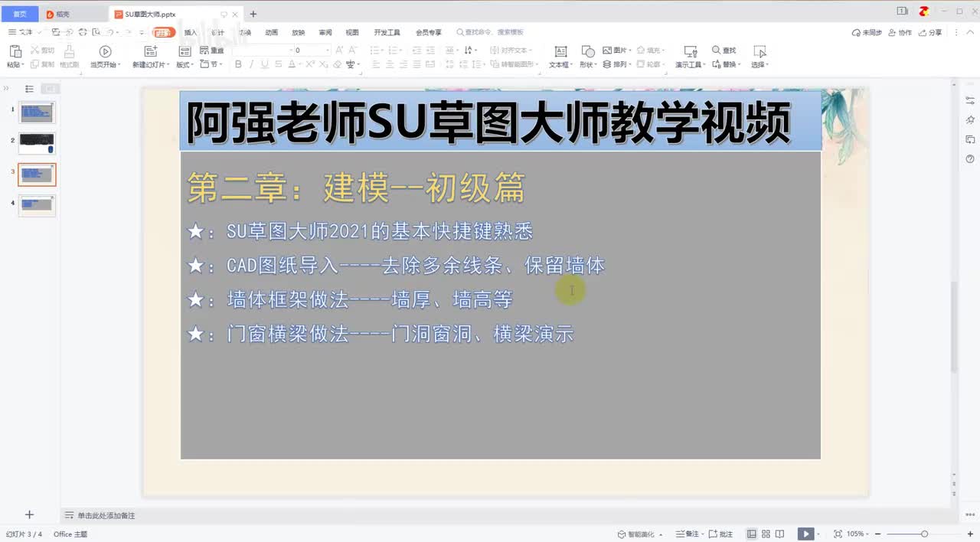Viewport: 980px width, 542px height.
Task: Click the search box 查找命令、搜索模板
Action: (490, 32)
